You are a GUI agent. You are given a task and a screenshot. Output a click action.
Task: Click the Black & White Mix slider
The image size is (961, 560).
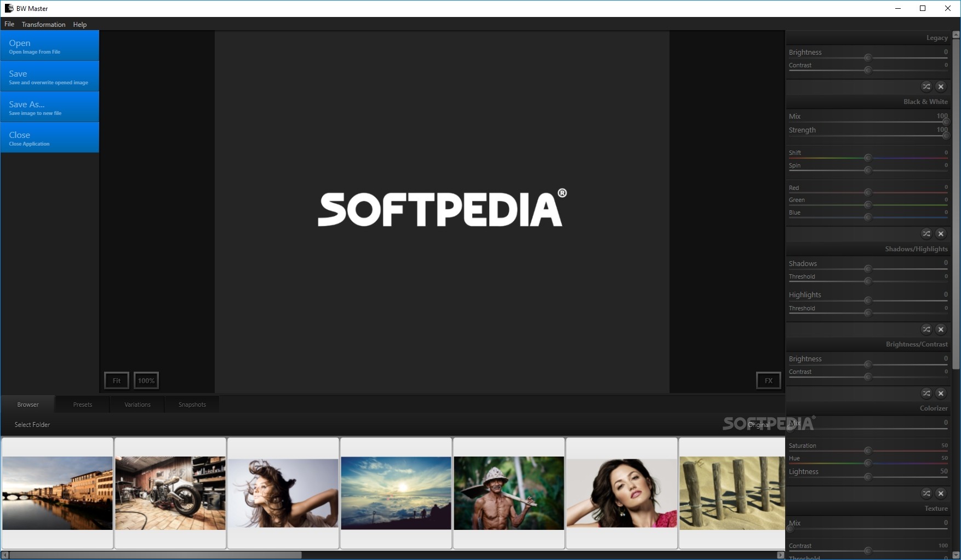868,122
